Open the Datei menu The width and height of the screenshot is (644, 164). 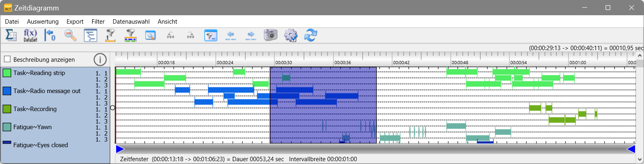(12, 22)
